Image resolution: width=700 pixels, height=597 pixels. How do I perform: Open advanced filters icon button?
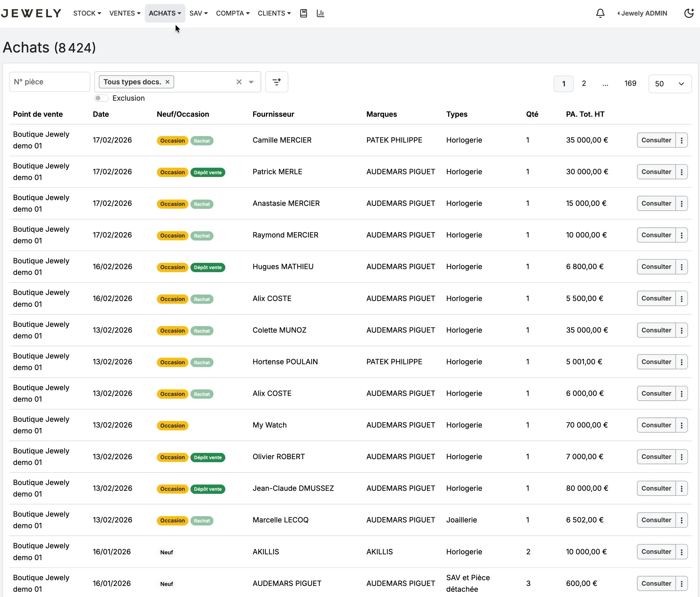[276, 82]
